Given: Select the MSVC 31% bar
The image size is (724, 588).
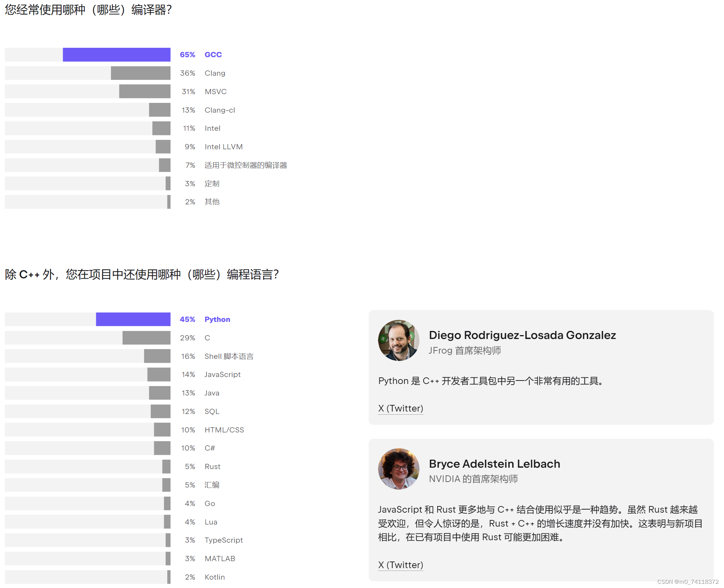Looking at the screenshot, I should (145, 92).
